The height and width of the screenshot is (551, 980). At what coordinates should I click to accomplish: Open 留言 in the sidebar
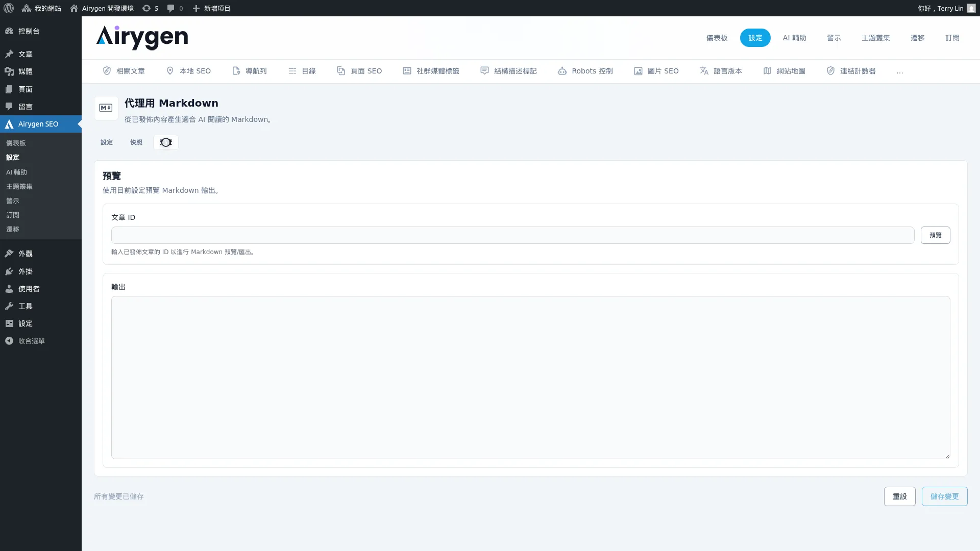41,107
